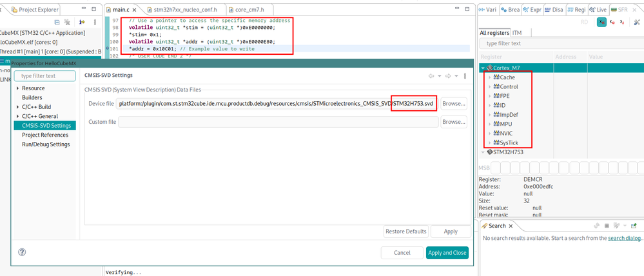Collapse the Cortex_M7 register node
644x276 pixels.
(483, 68)
